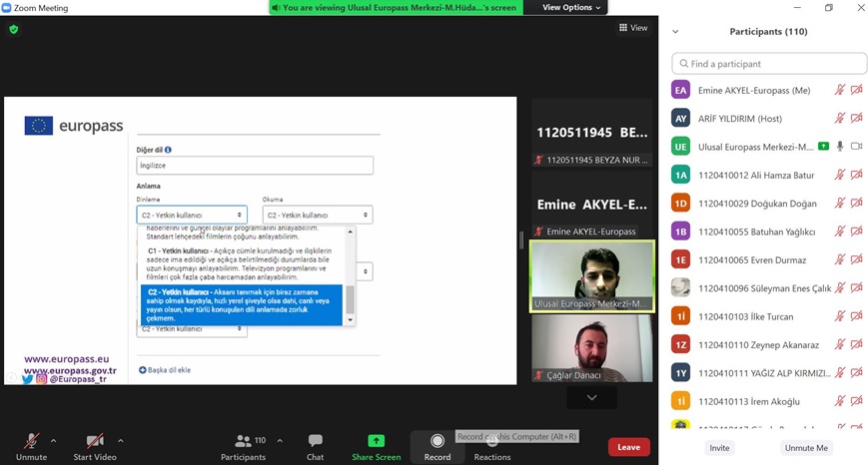
Task: Click the green encryption shield icon
Action: (14, 29)
